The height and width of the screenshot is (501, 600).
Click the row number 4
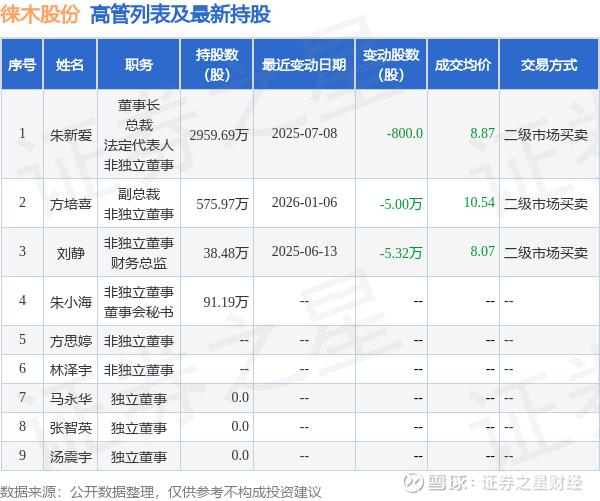(x=22, y=300)
